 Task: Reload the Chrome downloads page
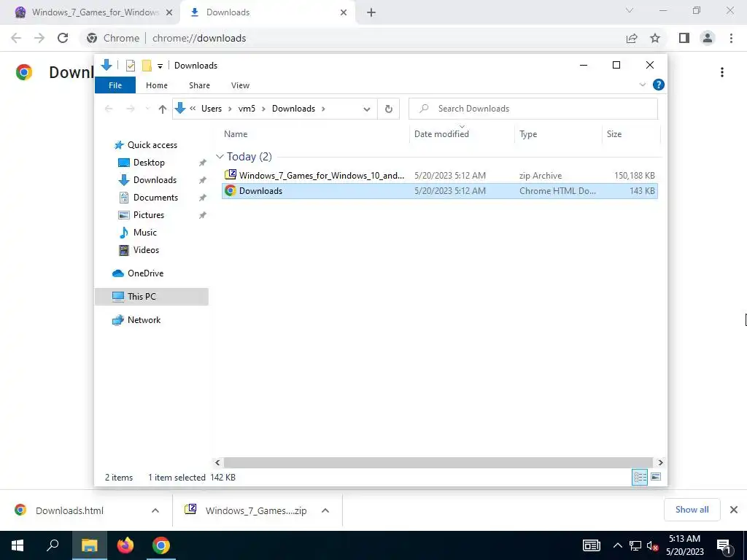(x=63, y=38)
